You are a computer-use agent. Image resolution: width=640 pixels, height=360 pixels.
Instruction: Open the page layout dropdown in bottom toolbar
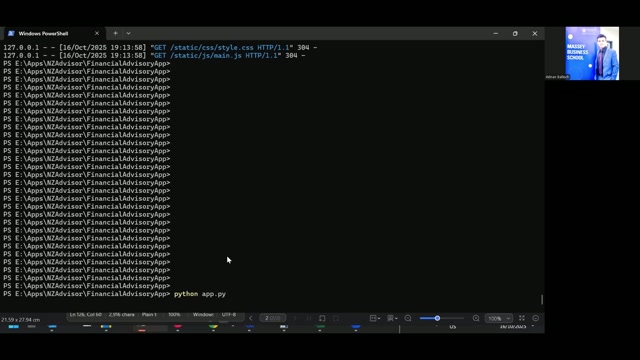click(375, 318)
